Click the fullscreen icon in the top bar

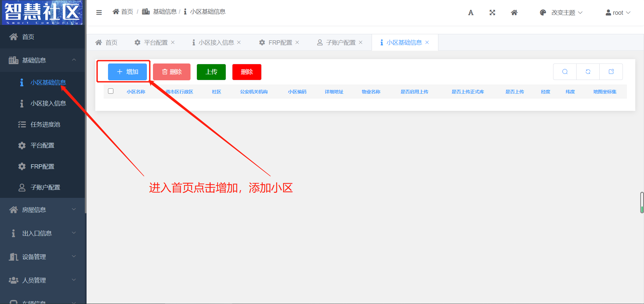tap(492, 12)
